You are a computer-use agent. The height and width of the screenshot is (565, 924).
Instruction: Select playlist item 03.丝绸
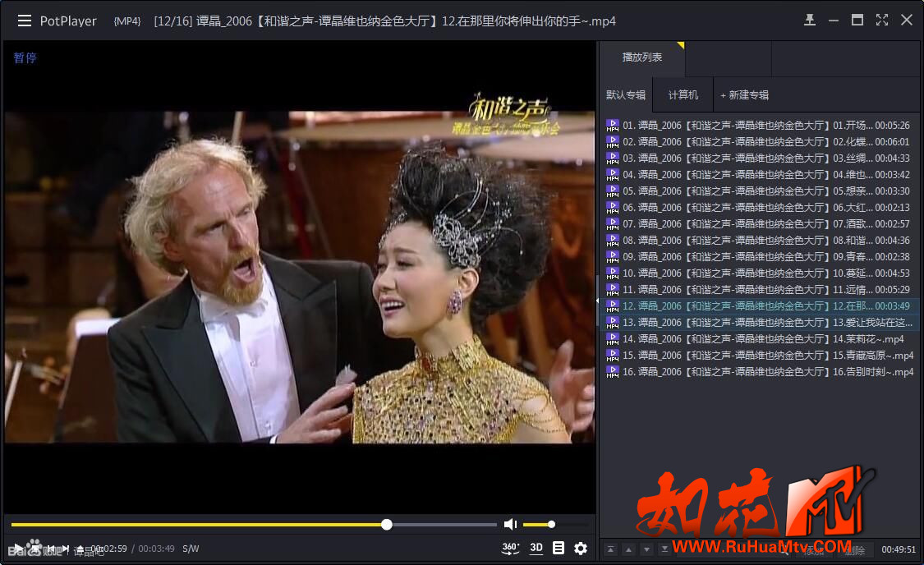[760, 158]
